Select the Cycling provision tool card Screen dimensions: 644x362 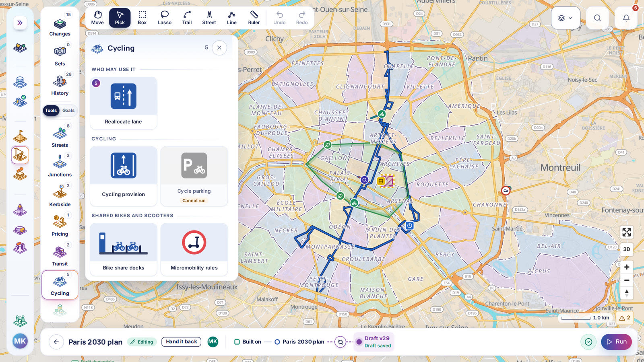coord(124,176)
